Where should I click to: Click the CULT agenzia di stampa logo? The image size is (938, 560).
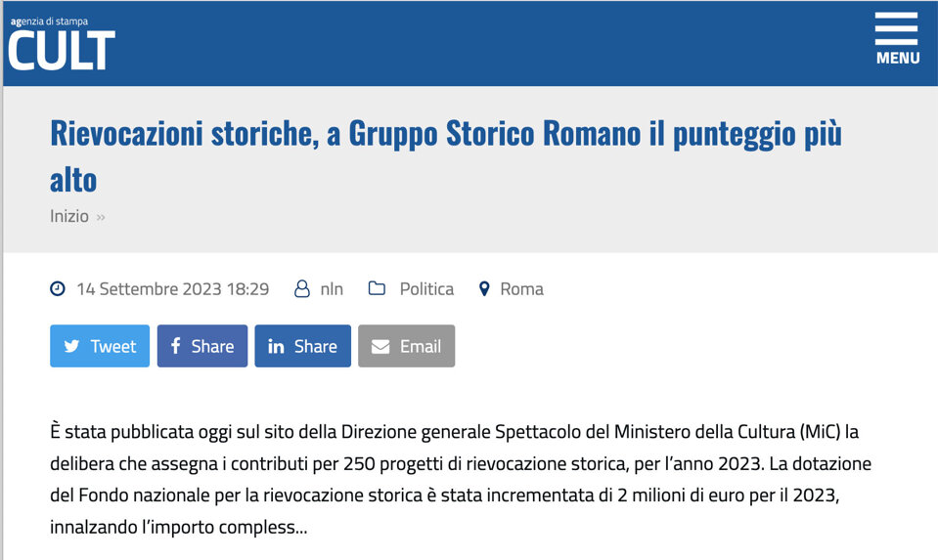[62, 43]
